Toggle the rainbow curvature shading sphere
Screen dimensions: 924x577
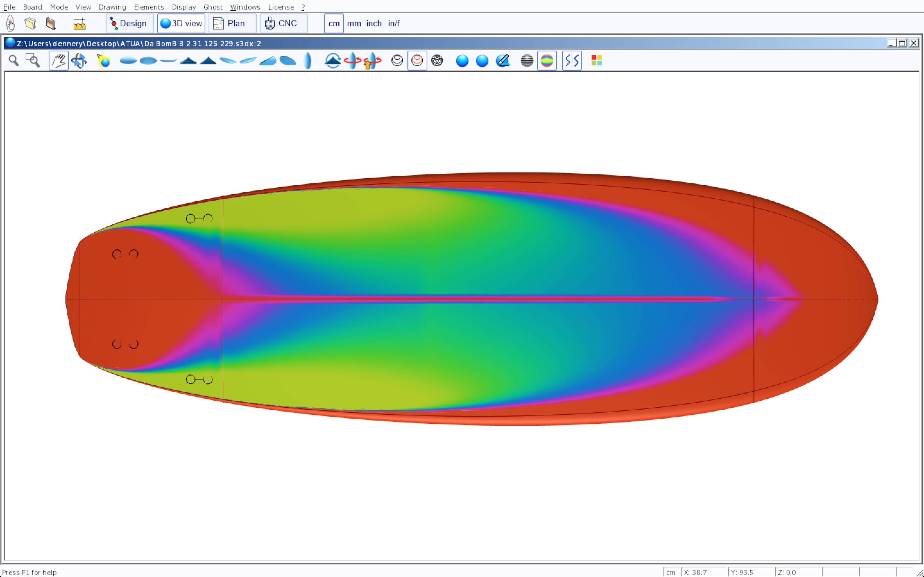point(547,61)
